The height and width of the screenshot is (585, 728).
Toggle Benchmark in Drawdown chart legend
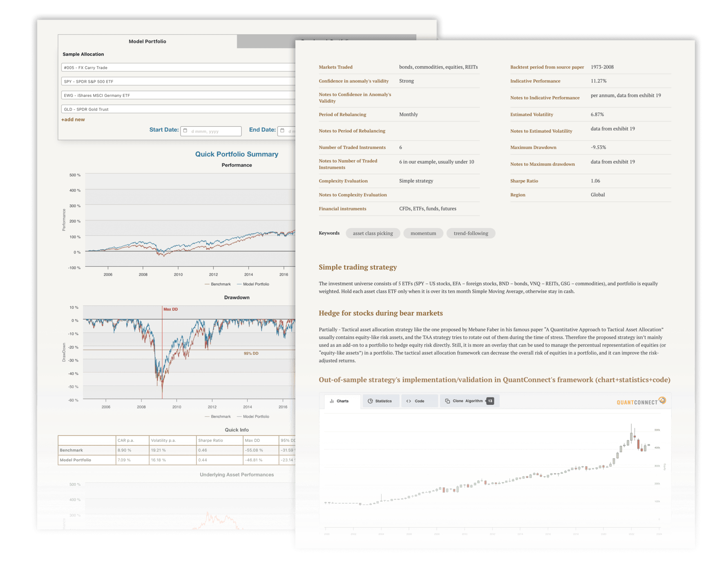[x=218, y=417]
